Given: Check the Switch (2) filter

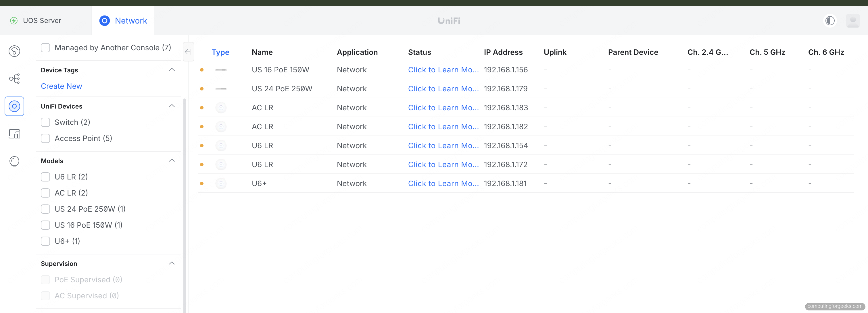Looking at the screenshot, I should point(45,123).
